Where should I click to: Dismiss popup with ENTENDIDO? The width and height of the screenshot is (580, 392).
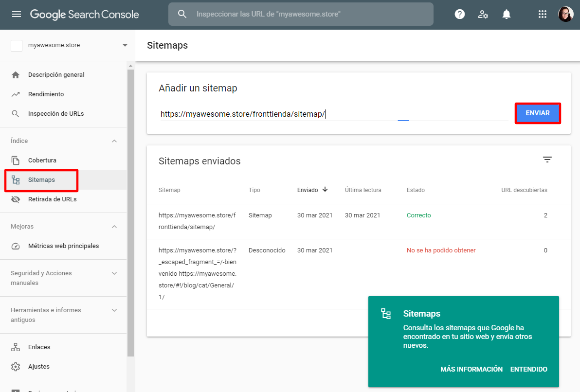pos(528,369)
